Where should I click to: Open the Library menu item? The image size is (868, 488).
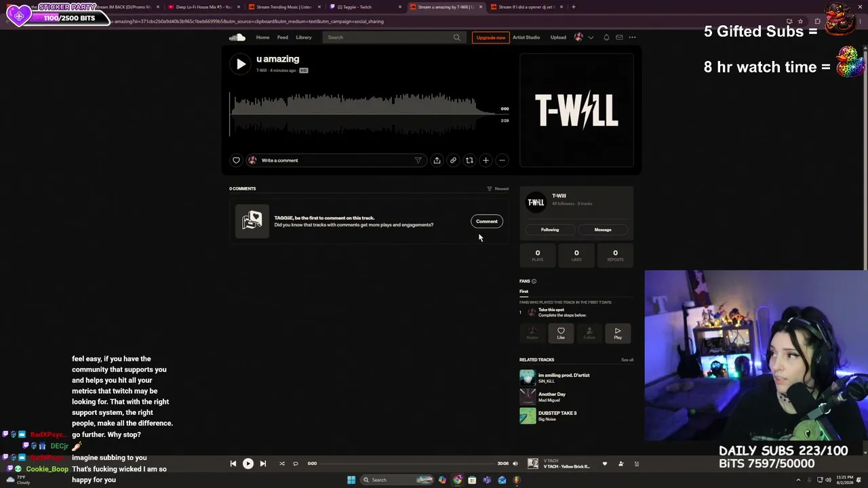[x=304, y=37]
